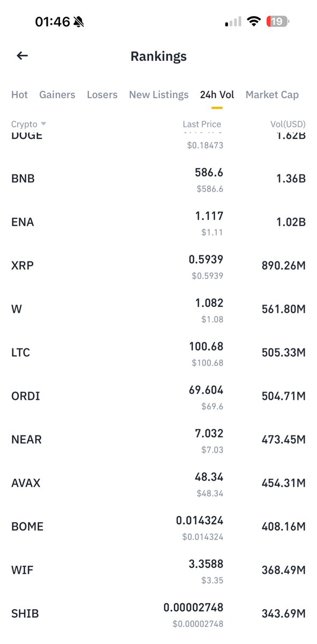The image size is (317, 644).
Task: Open the LTC ranking row
Action: (x=158, y=353)
